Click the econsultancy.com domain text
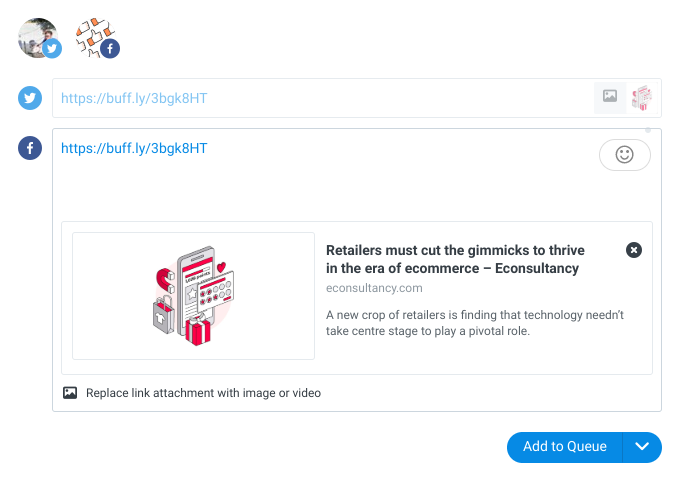Viewport: 680px width, 477px height. pyautogui.click(x=374, y=288)
